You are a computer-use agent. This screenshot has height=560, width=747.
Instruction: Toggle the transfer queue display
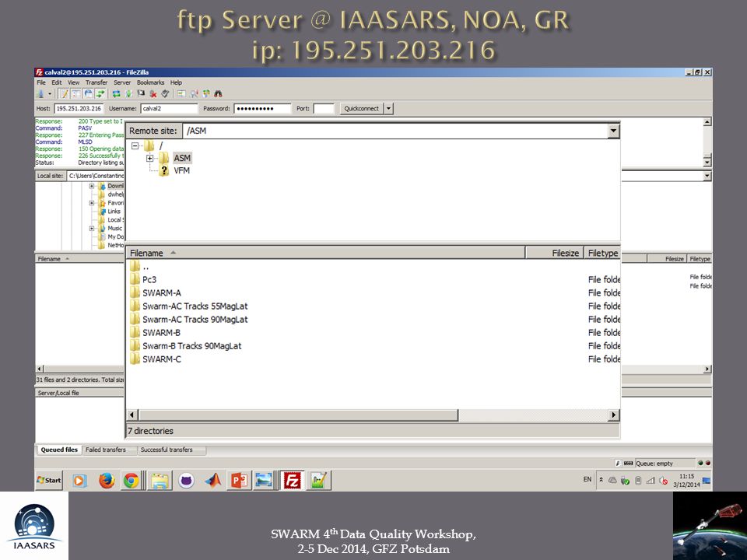[100, 93]
